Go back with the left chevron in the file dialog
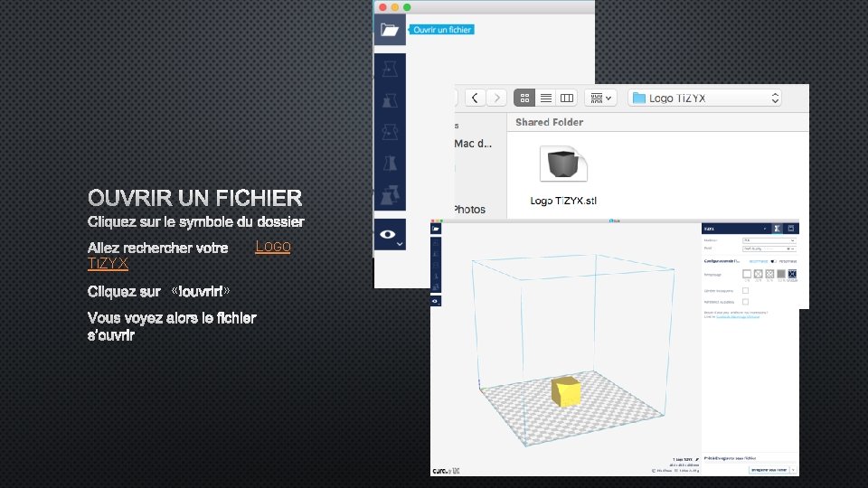Viewport: 868px width, 488px height. (475, 98)
